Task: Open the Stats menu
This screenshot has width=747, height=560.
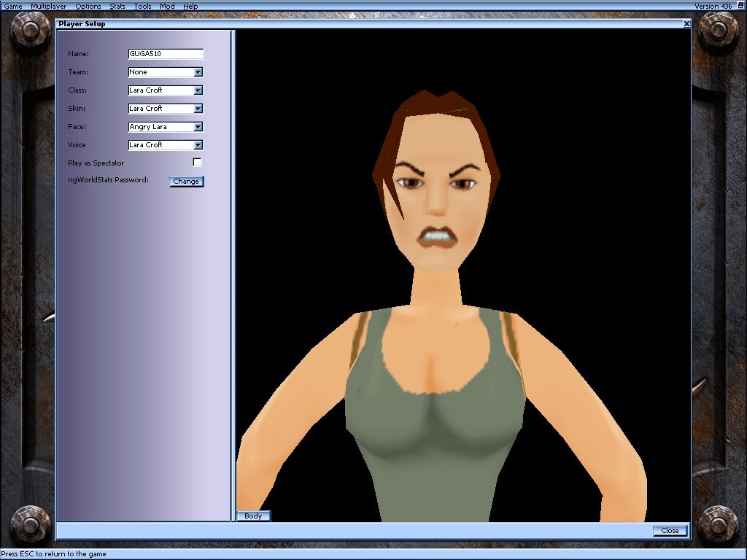Action: pyautogui.click(x=117, y=6)
